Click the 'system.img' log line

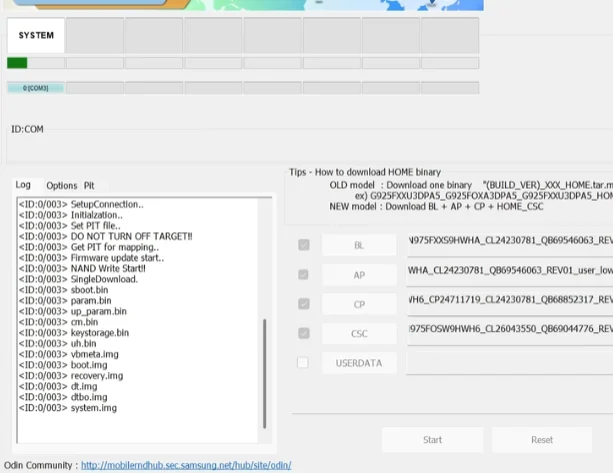[68, 408]
